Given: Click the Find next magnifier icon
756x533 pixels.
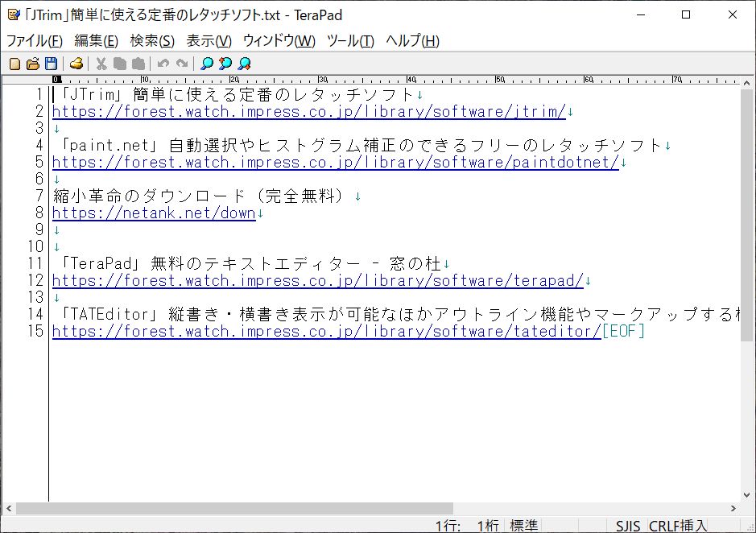Looking at the screenshot, I should (x=245, y=64).
